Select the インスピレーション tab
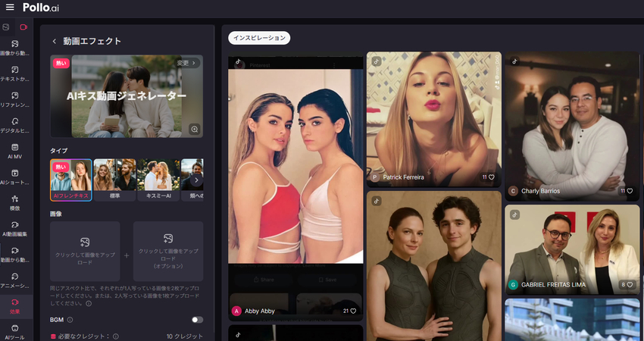The image size is (644, 341). (259, 37)
